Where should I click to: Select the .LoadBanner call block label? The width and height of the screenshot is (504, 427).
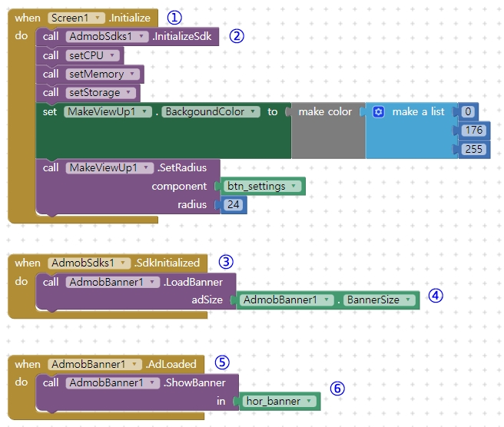tap(193, 282)
